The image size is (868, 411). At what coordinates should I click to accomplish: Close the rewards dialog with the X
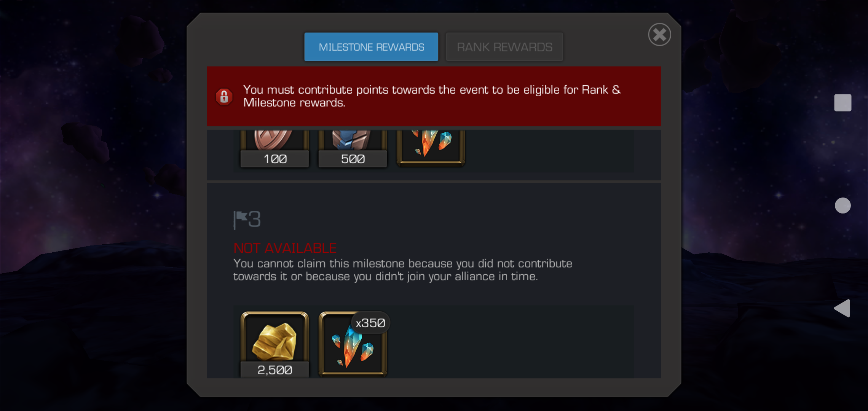click(659, 35)
